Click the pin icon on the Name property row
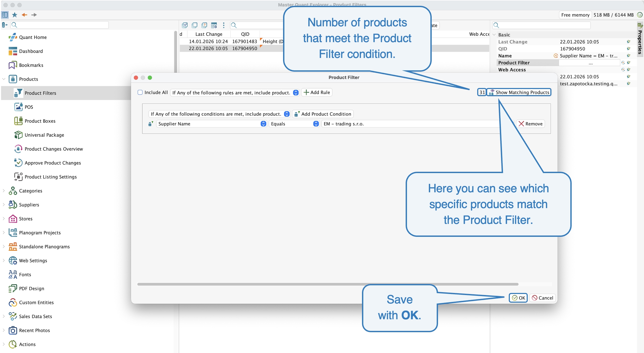Screen dimensions: 644x353 pyautogui.click(x=628, y=56)
